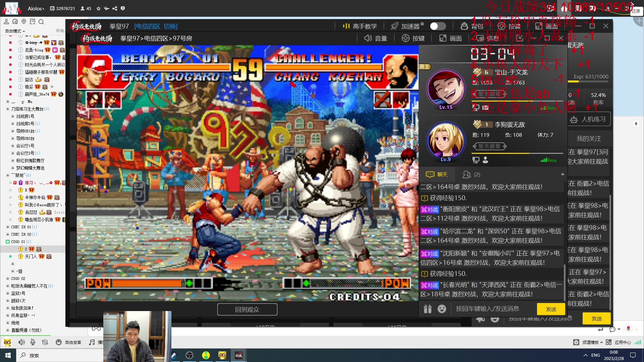Image resolution: width=644 pixels, height=362 pixels.
Task: Click the emoji smiley icon in chat
Action: [x=442, y=309]
